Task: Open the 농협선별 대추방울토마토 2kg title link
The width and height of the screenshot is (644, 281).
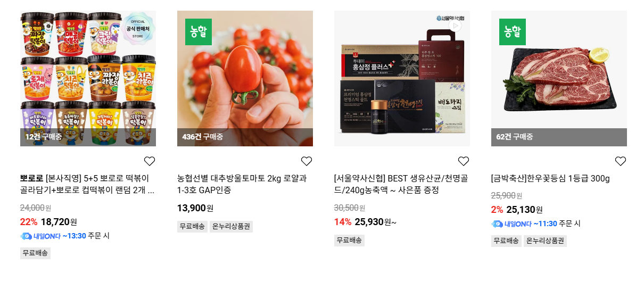Action: click(242, 184)
